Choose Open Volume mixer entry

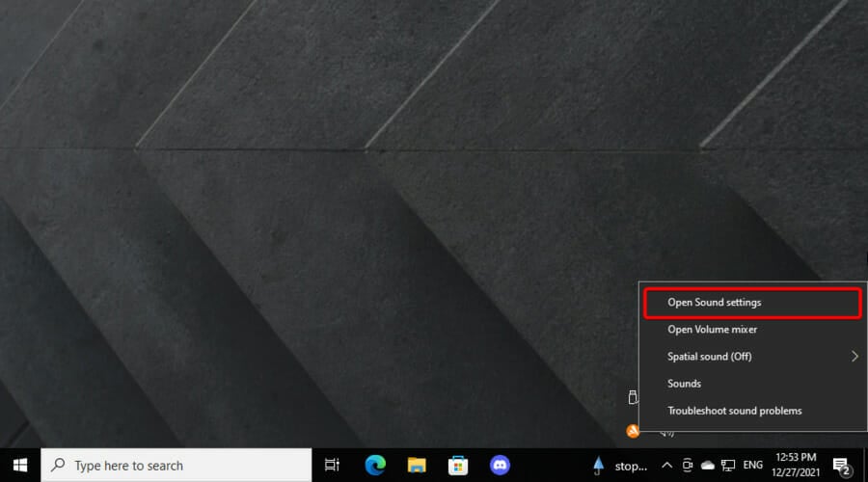[752, 330]
